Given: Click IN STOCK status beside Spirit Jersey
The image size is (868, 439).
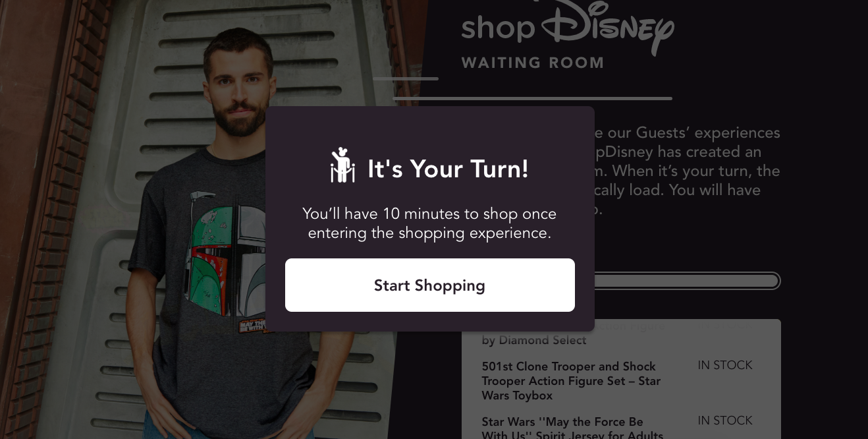Looking at the screenshot, I should [725, 421].
